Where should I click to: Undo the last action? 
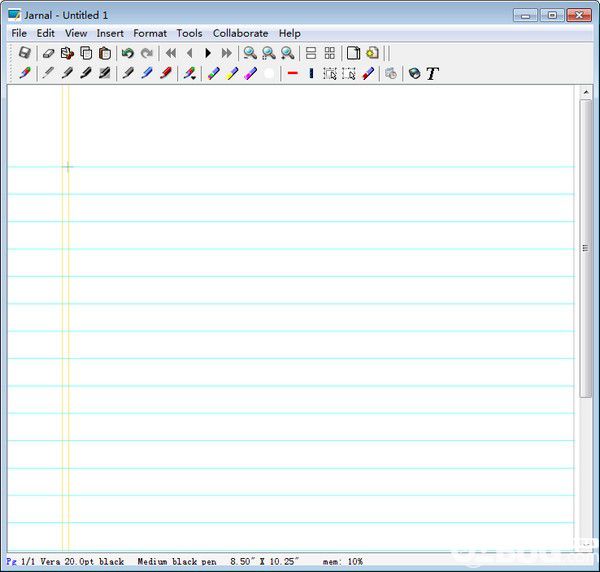(128, 53)
